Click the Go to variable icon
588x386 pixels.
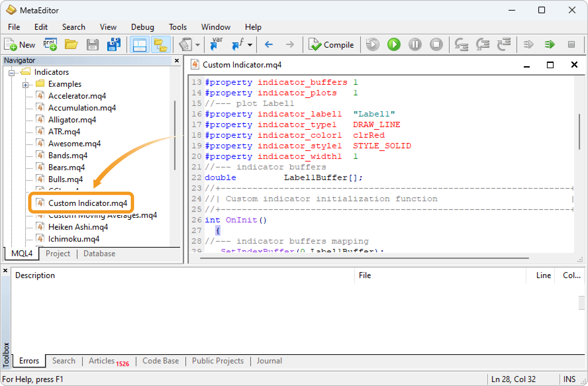217,45
